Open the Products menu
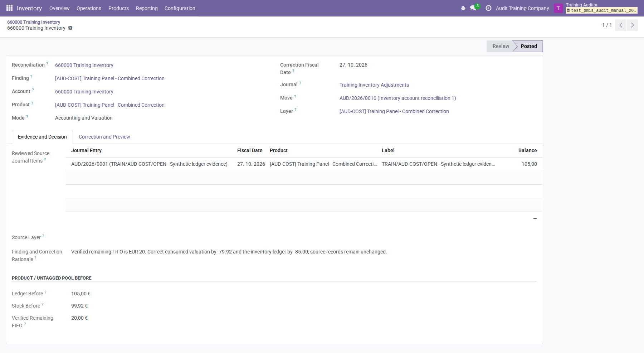 [x=118, y=8]
